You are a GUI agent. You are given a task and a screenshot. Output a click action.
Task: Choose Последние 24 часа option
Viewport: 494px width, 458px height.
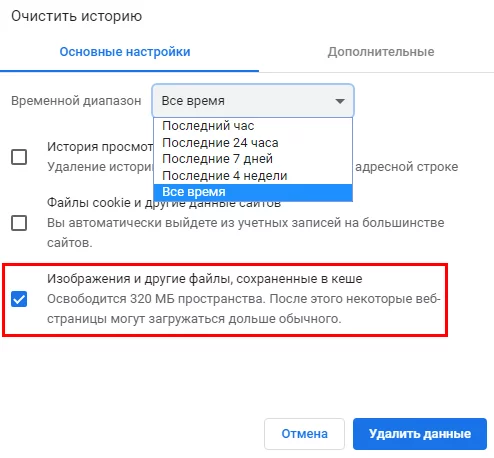point(253,142)
